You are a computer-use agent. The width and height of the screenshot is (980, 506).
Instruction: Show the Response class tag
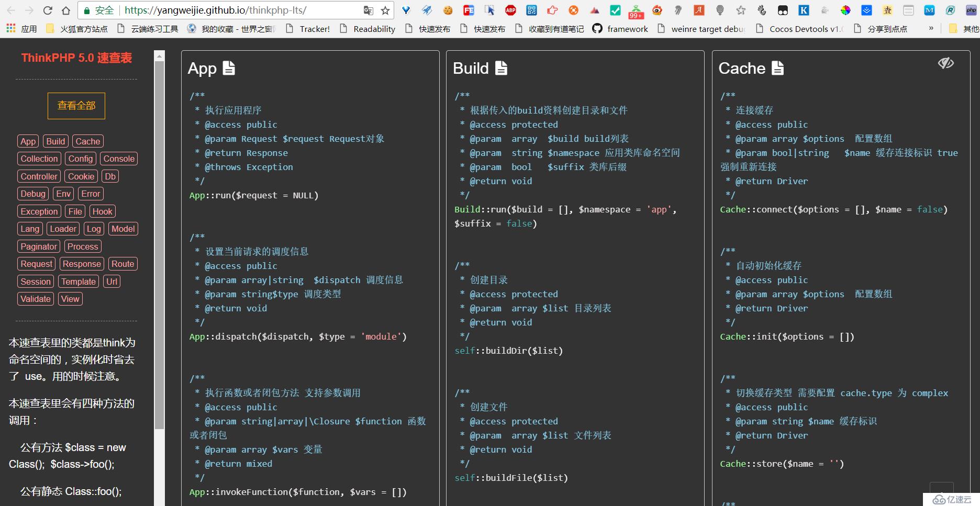[x=81, y=264]
